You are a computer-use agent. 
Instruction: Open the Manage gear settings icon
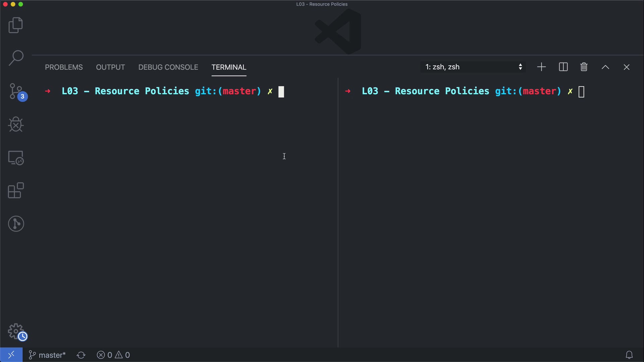pyautogui.click(x=16, y=331)
